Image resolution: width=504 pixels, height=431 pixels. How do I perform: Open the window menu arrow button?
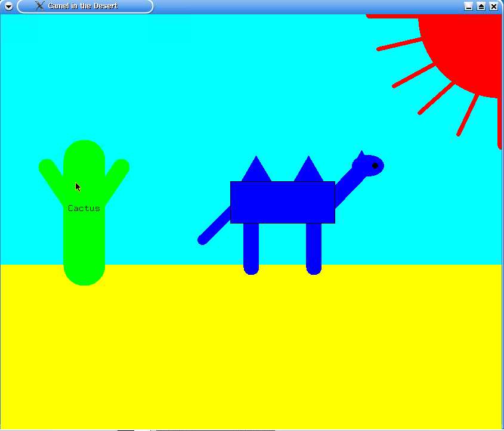pyautogui.click(x=9, y=6)
